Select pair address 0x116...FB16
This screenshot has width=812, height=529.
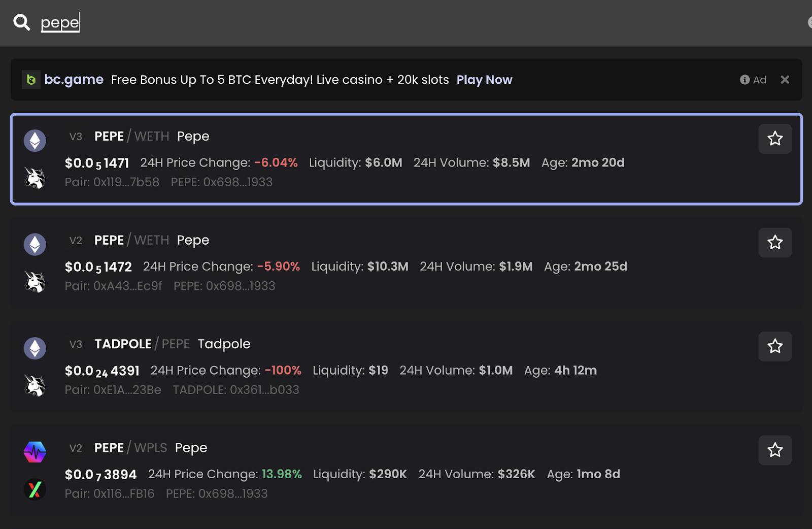pos(124,494)
